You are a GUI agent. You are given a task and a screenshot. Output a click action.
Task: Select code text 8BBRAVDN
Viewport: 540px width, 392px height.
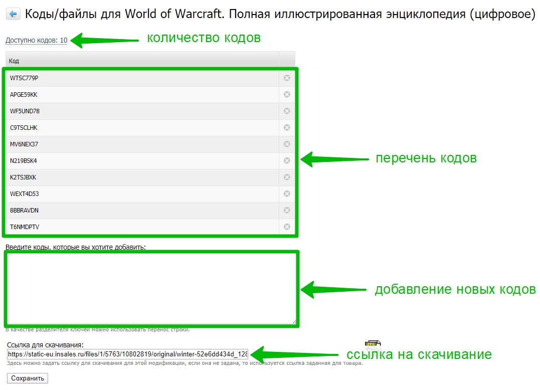tap(24, 210)
